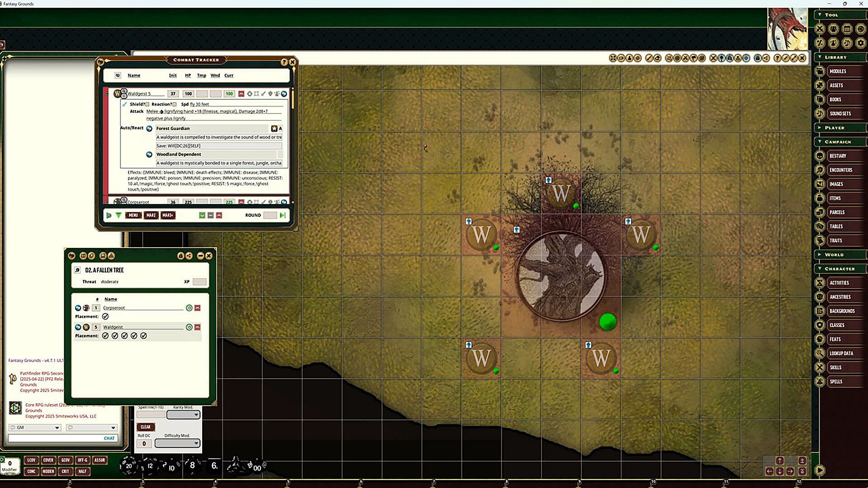Click the d8 die icon
Viewport: 868px width, 488px height.
click(192, 465)
